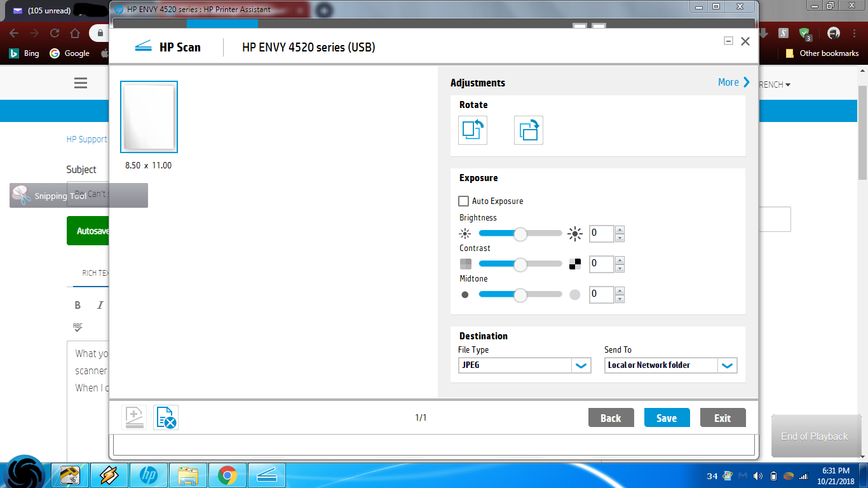The width and height of the screenshot is (868, 488).
Task: Click the Exit button
Action: coord(722,417)
